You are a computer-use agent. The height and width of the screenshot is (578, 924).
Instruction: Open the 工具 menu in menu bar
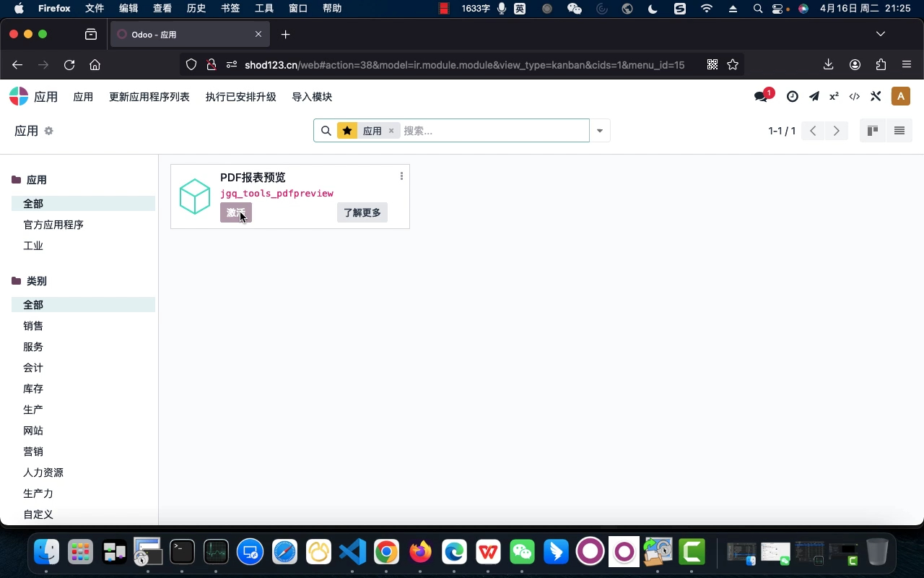point(263,8)
